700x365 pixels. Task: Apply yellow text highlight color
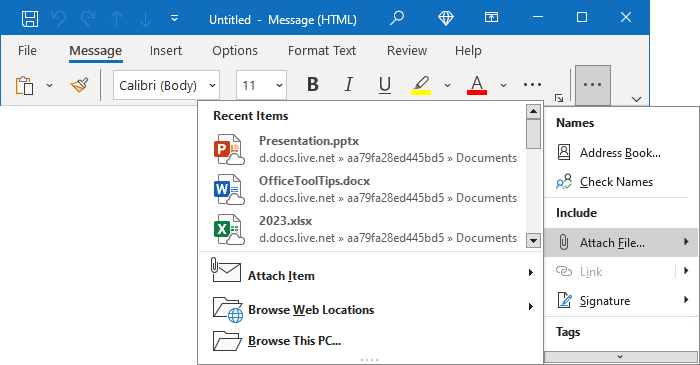(x=421, y=85)
